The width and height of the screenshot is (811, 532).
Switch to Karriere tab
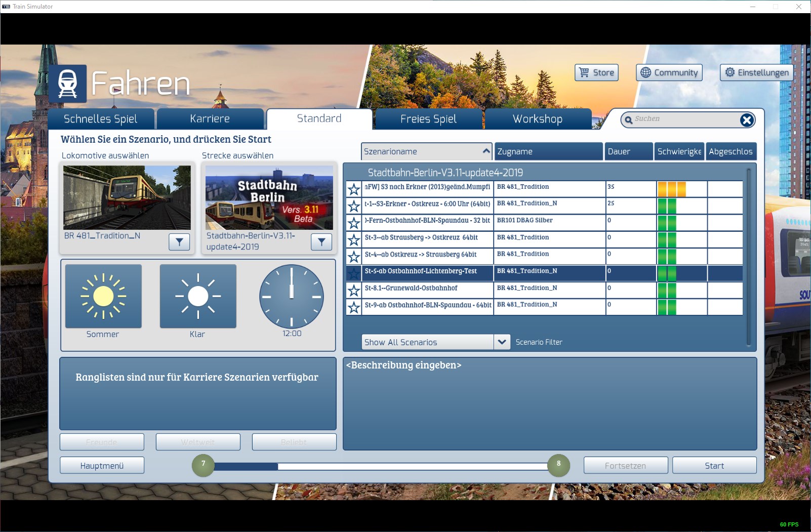[x=210, y=119]
